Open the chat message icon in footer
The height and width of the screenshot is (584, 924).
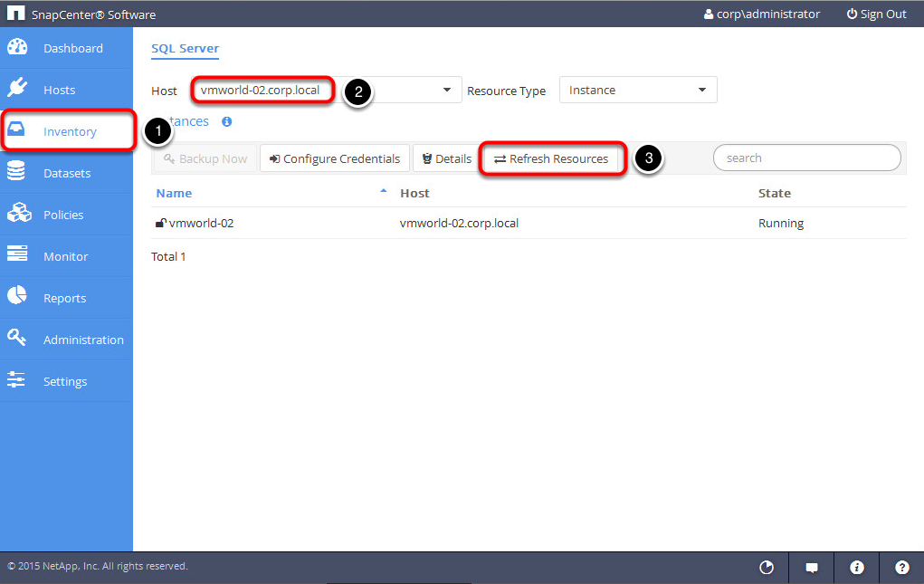[812, 568]
